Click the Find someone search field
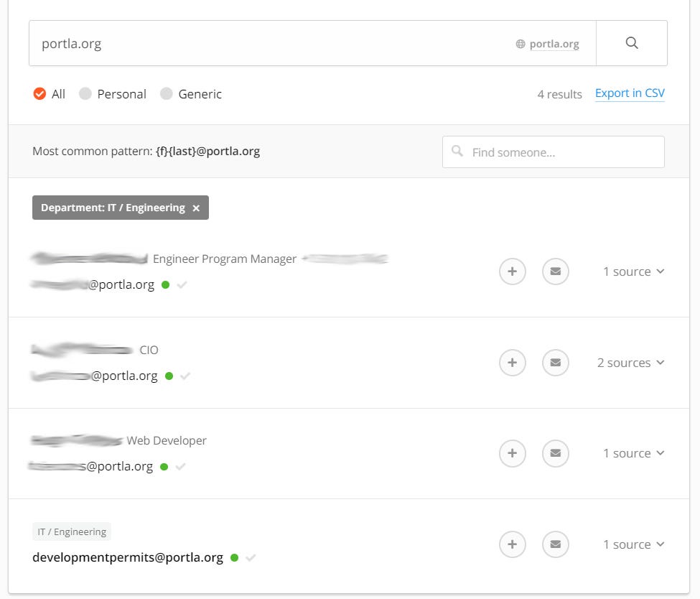Screen dimensions: 700x599 (x=553, y=152)
